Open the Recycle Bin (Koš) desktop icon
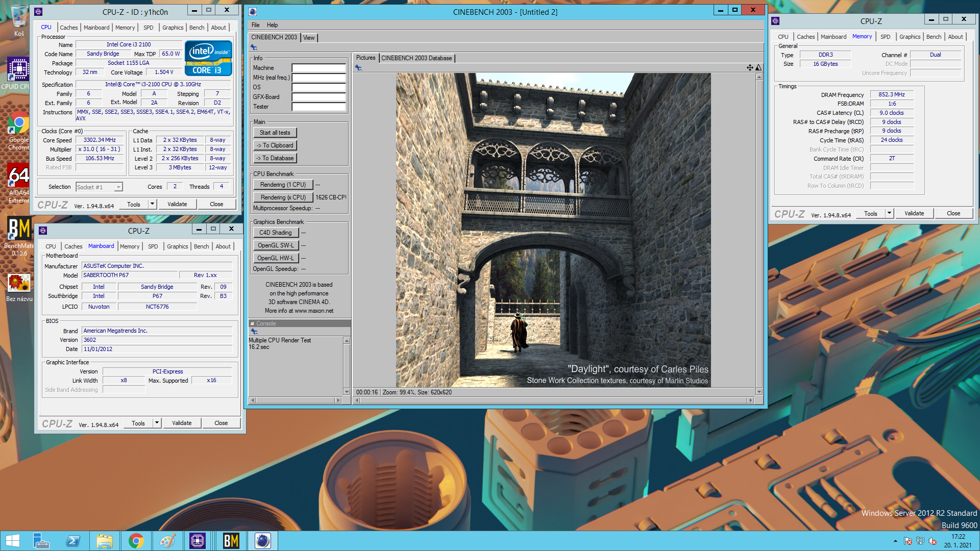Image resolution: width=980 pixels, height=551 pixels. (19, 20)
